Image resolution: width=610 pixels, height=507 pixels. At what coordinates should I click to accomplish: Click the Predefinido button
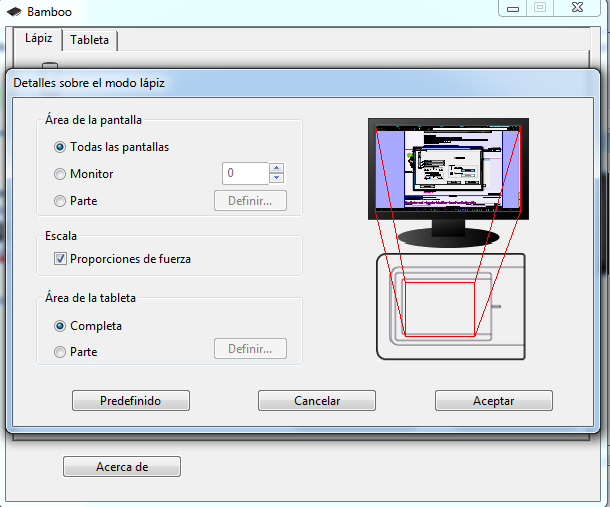(131, 401)
